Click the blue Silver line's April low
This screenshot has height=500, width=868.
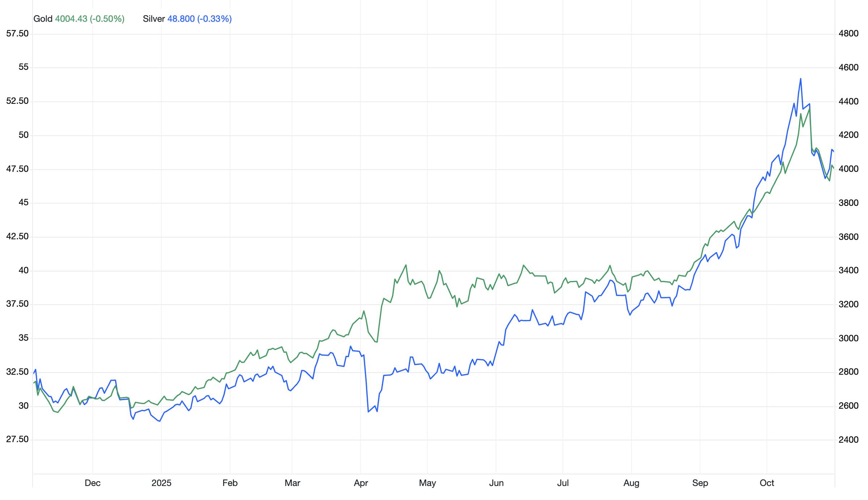(x=368, y=412)
